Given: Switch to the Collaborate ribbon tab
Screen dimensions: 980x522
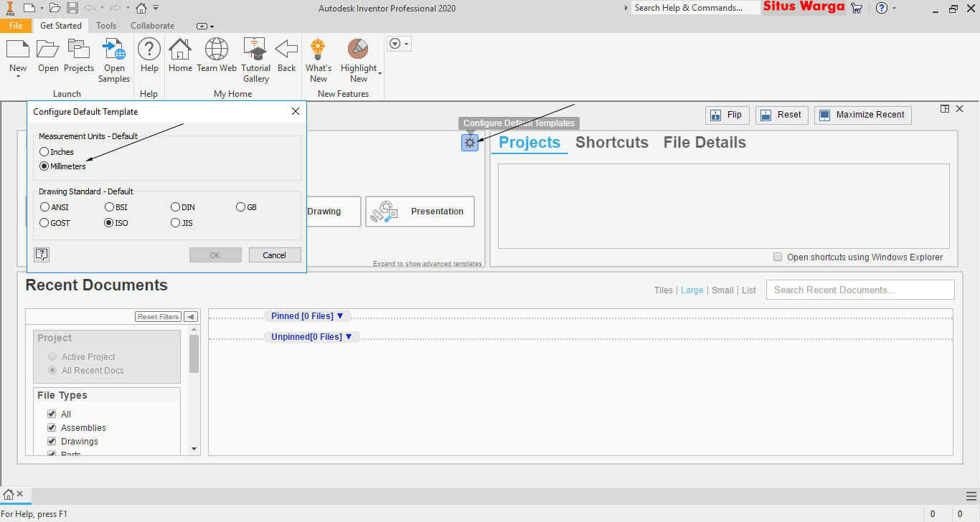Looking at the screenshot, I should (152, 26).
